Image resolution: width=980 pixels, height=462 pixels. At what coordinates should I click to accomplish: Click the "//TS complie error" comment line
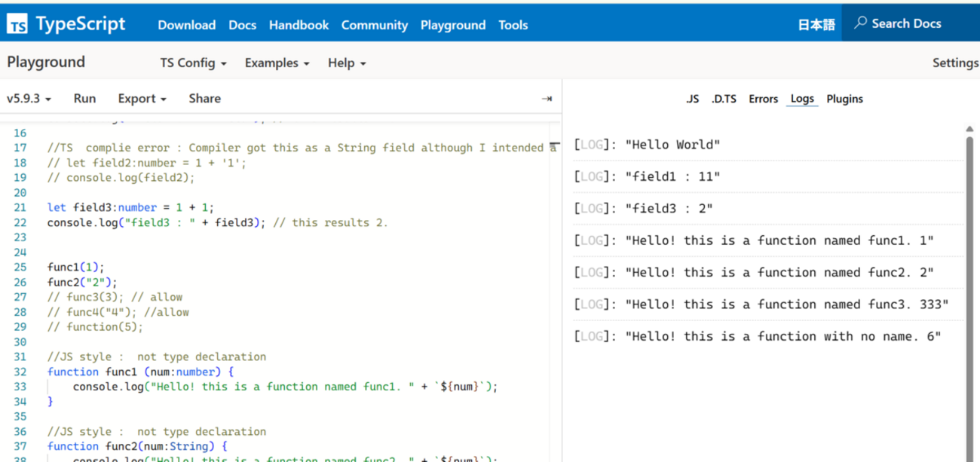pos(302,148)
